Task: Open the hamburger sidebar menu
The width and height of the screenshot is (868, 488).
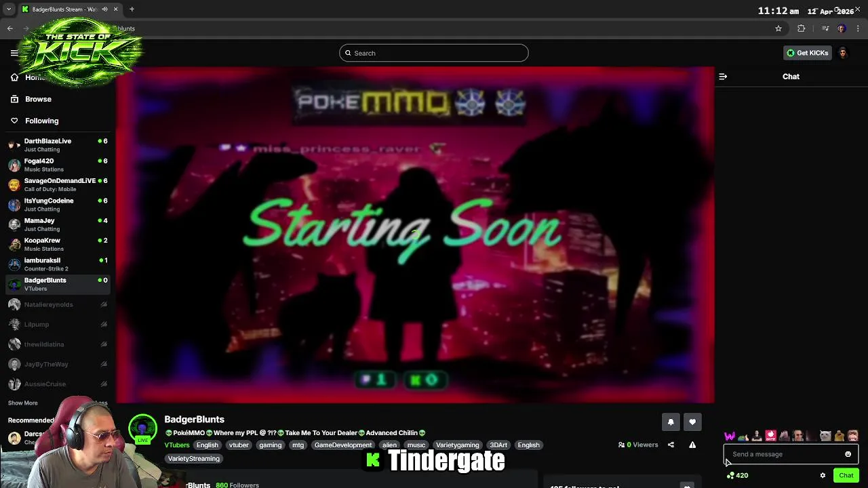Action: tap(14, 53)
